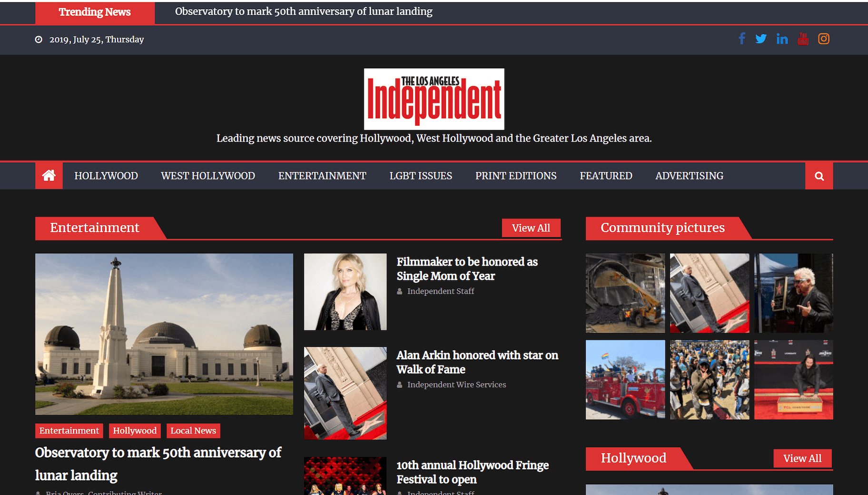Open 10th annual Hollywood Fringe Festival headline

coord(473,472)
